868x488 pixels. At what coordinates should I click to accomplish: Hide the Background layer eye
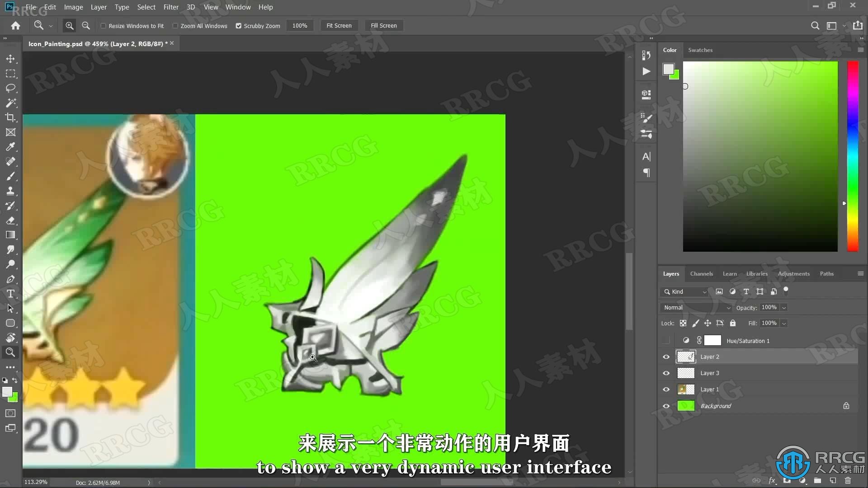coord(666,406)
